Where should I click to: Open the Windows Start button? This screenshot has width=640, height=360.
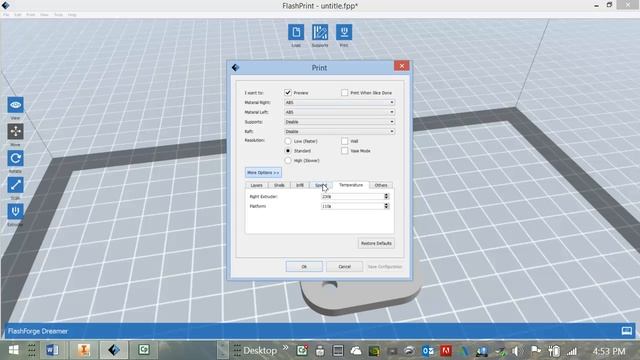13,350
